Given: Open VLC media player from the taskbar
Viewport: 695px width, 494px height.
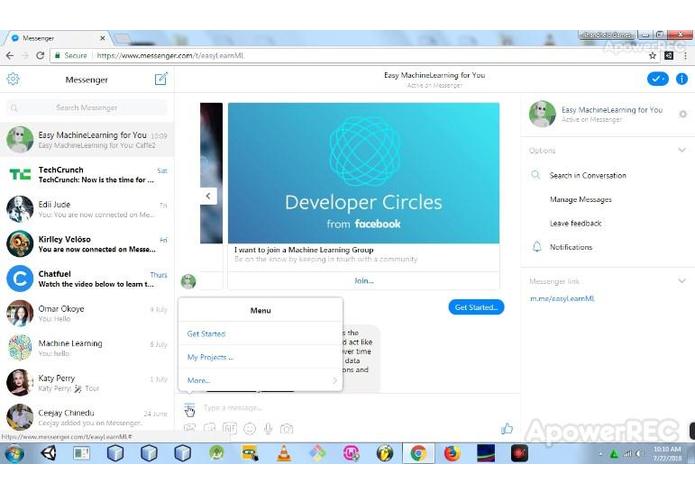Looking at the screenshot, I should pos(284,453).
